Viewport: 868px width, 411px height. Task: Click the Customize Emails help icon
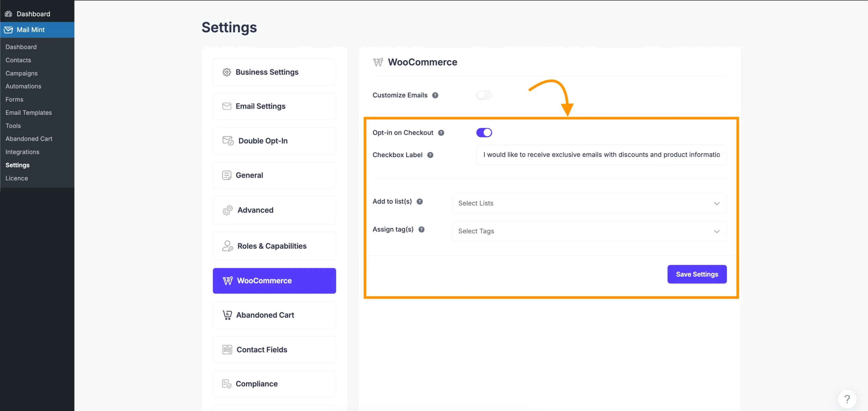[x=435, y=95]
